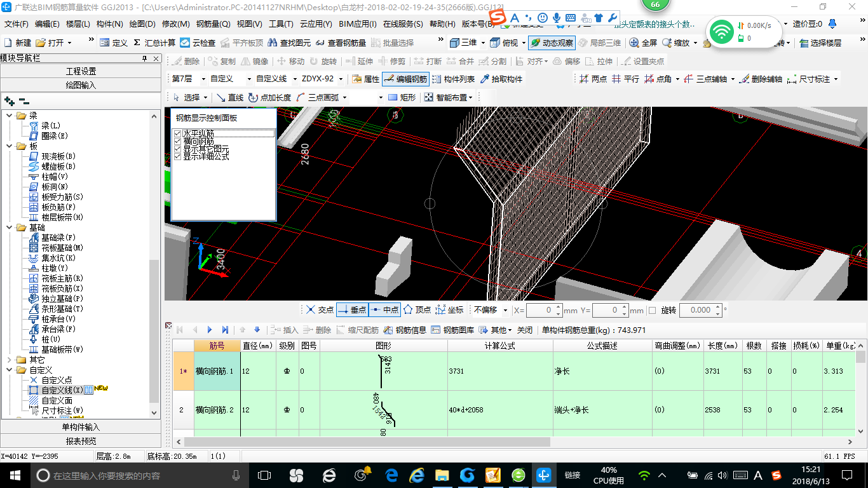The height and width of the screenshot is (488, 868).
Task: Select the 旋转 rotate tool
Action: (x=323, y=62)
